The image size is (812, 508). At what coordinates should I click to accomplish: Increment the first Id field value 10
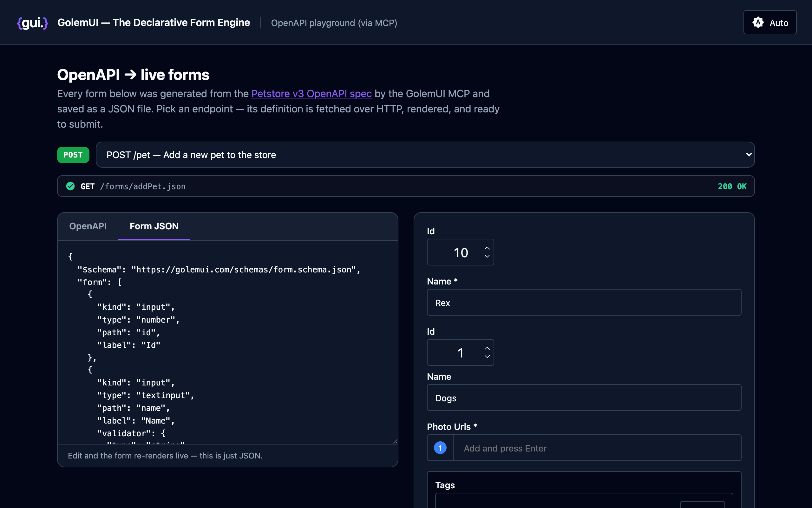pos(487,248)
